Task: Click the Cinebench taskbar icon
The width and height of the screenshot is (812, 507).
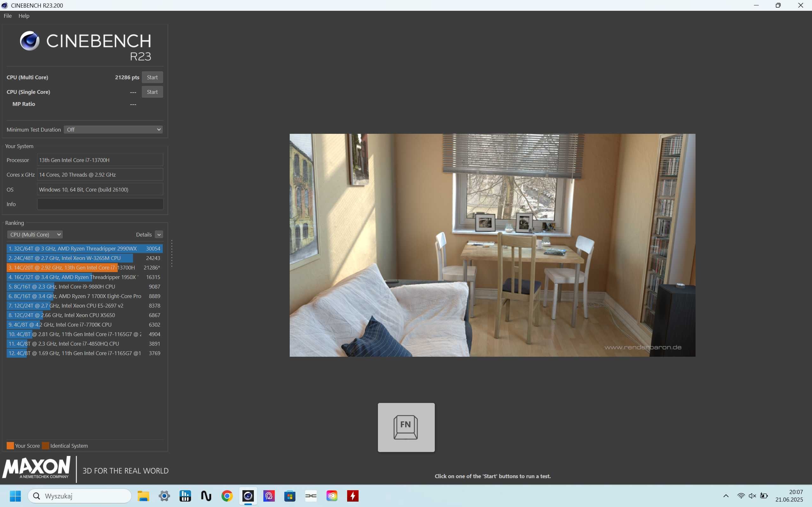Action: pyautogui.click(x=248, y=496)
